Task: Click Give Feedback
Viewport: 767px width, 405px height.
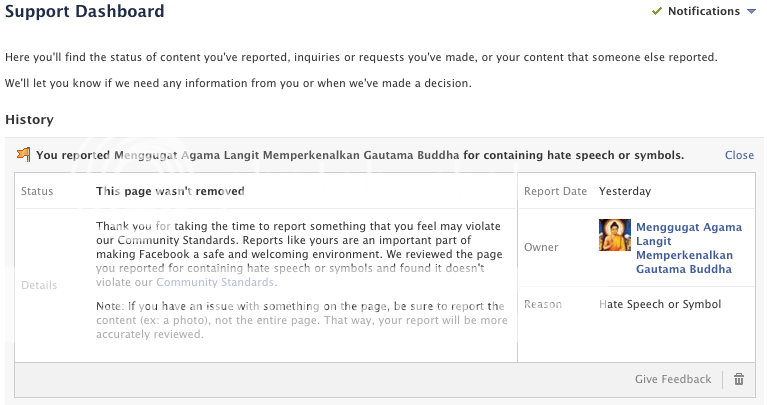Action: tap(673, 379)
